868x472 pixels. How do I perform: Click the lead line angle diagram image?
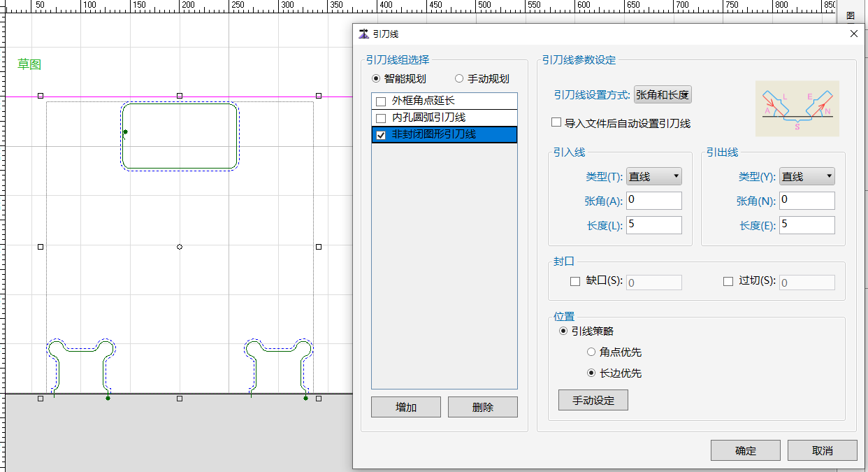797,108
